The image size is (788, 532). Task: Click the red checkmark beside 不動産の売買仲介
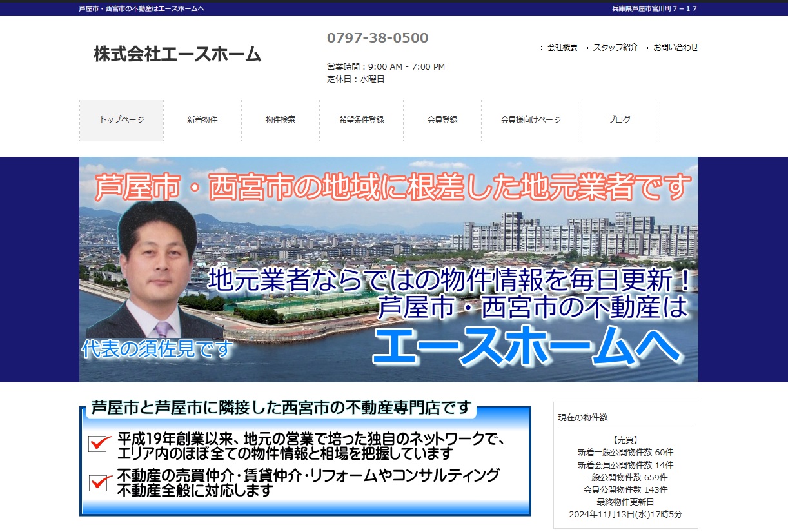coord(99,482)
